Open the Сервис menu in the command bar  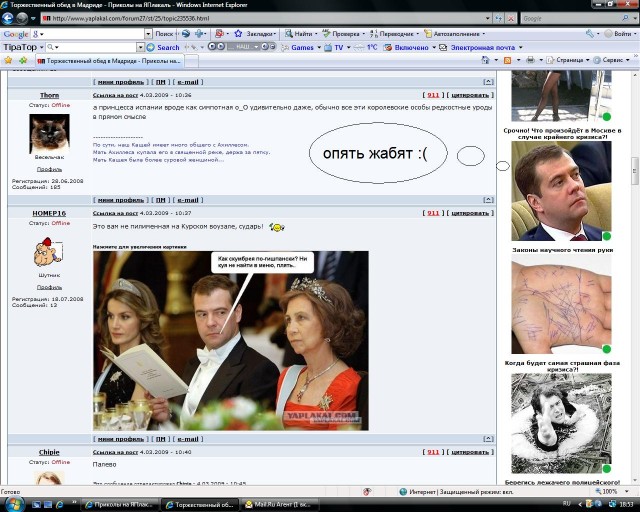pyautogui.click(x=611, y=60)
